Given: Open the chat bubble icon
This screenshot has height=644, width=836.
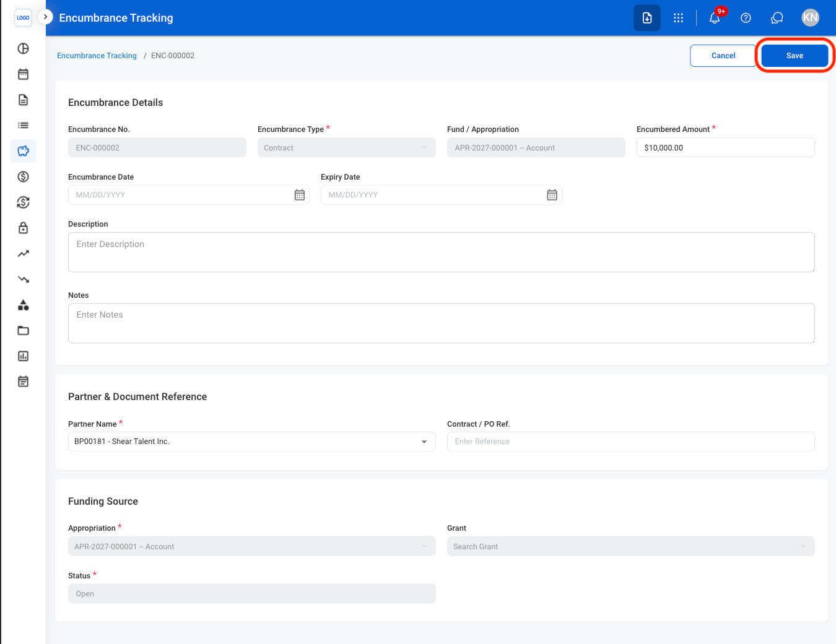Looking at the screenshot, I should click(x=777, y=18).
